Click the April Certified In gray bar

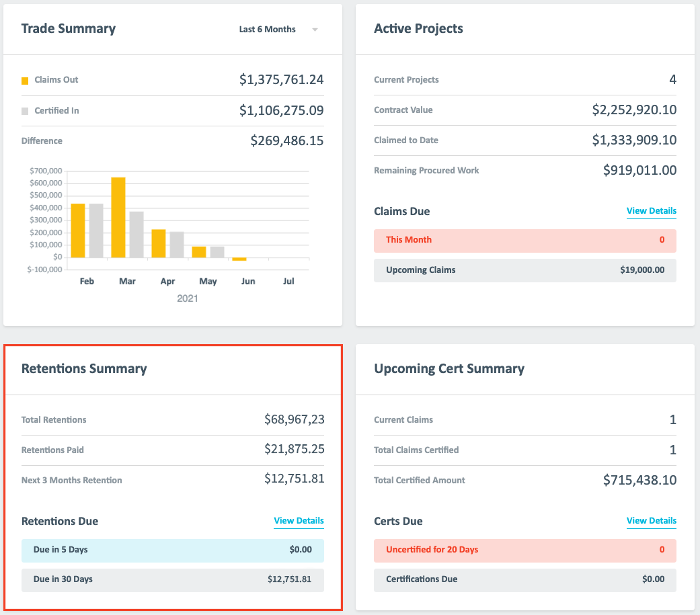pyautogui.click(x=177, y=245)
